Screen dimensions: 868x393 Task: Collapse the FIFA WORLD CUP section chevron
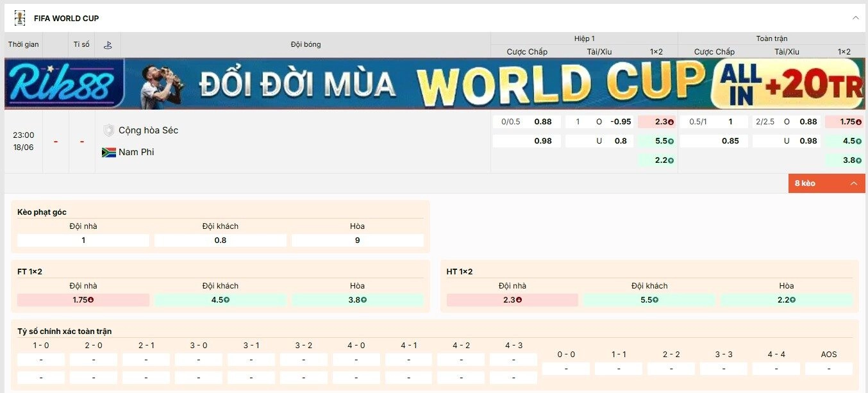(855, 18)
